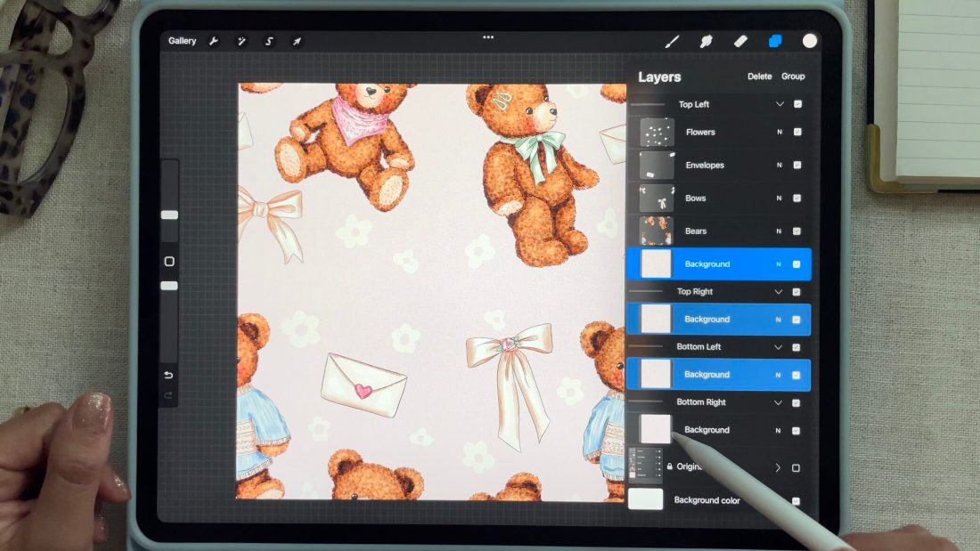Hide the Top Right Background layer
980x551 pixels.
[x=796, y=320]
